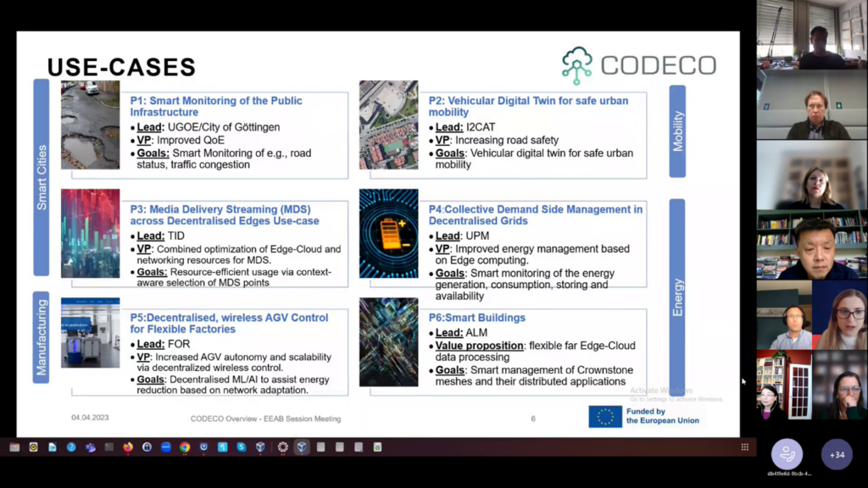Image resolution: width=868 pixels, height=488 pixels.
Task: Click the 'Smart Cities' vertical label
Action: (42, 178)
